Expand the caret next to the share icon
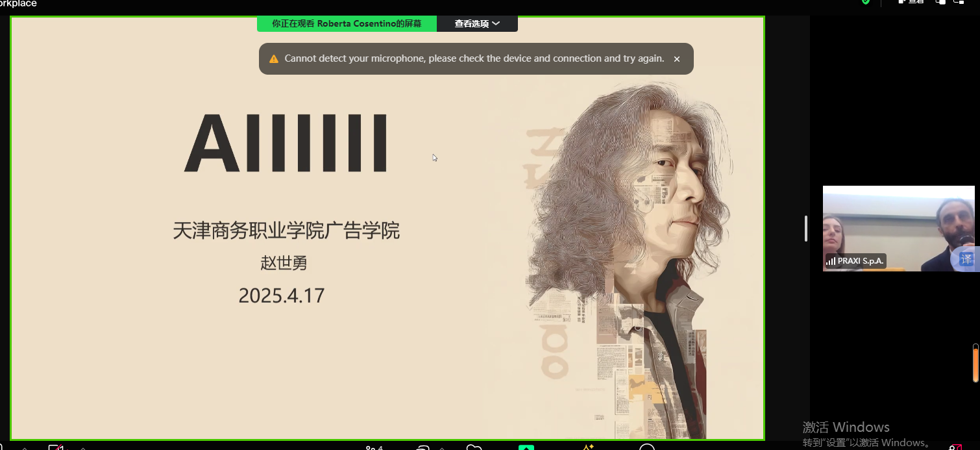 [442, 448]
